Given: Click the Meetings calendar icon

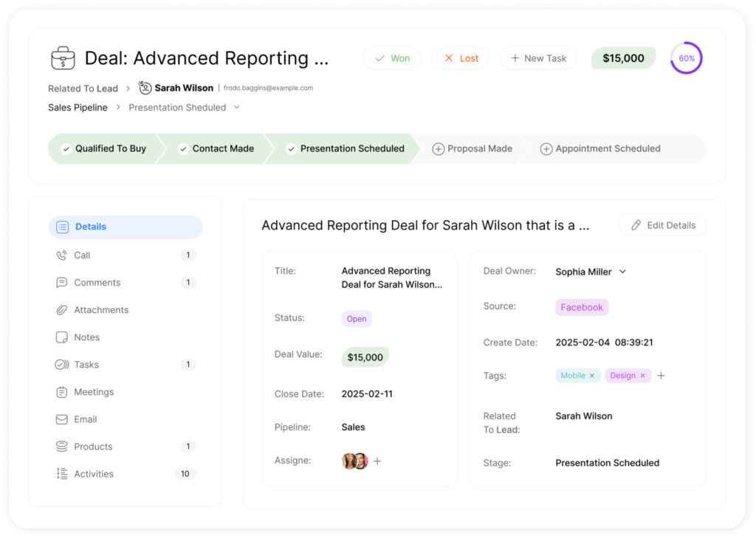Looking at the screenshot, I should coord(62,392).
